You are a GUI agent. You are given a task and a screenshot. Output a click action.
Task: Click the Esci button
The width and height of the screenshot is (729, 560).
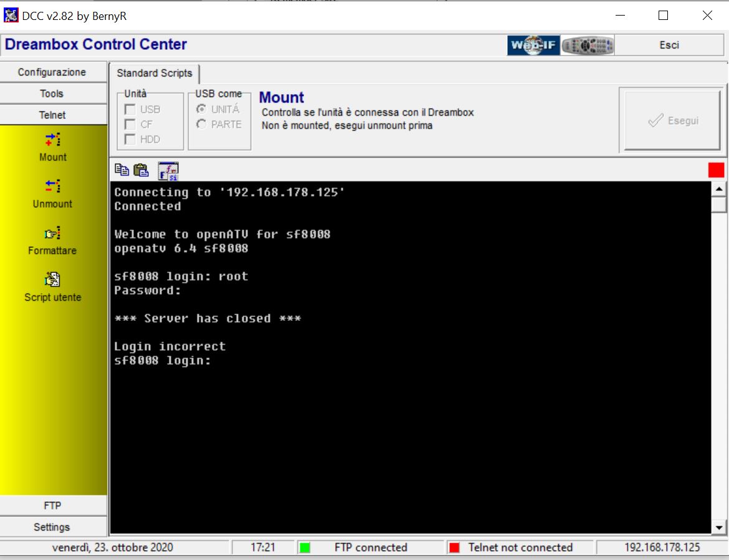click(669, 45)
